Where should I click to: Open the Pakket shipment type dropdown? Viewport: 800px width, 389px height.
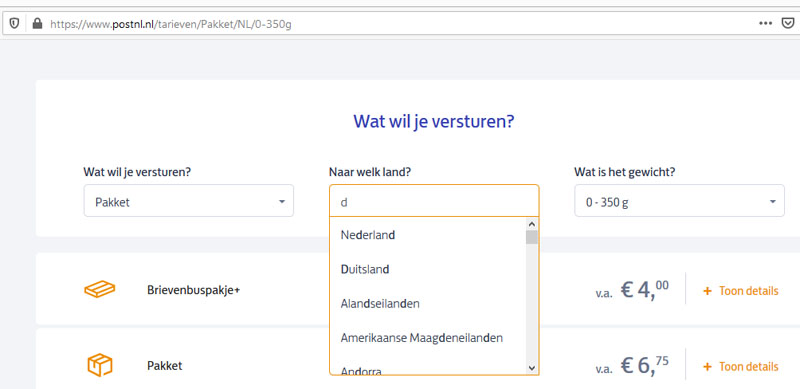(189, 201)
